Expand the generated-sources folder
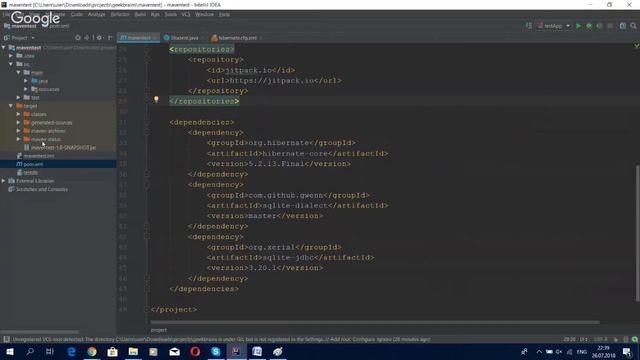 (18, 122)
